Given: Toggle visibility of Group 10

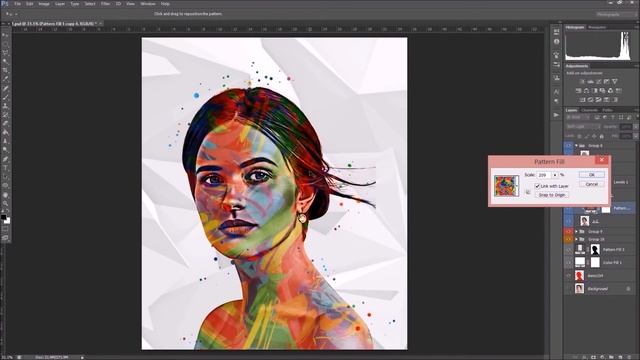Looking at the screenshot, I should (569, 239).
